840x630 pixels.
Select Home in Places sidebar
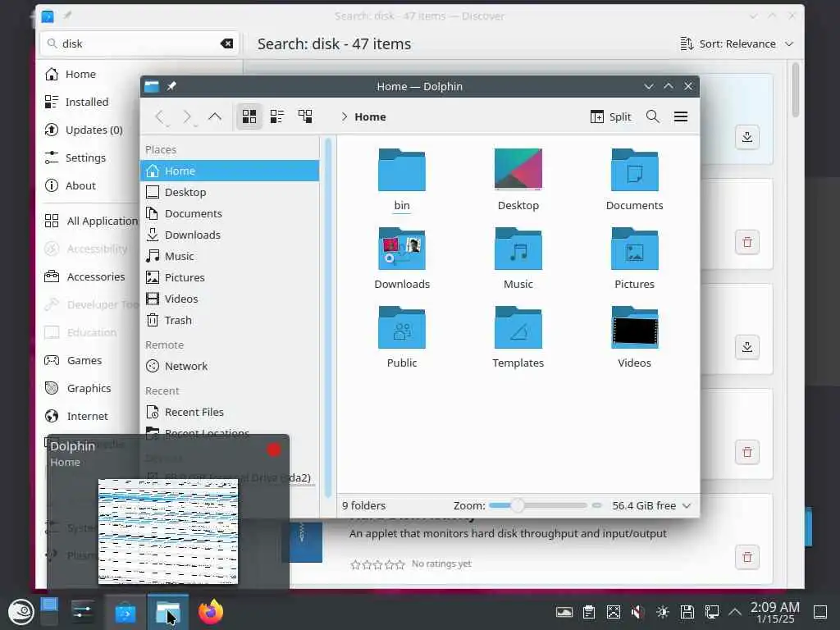click(230, 171)
